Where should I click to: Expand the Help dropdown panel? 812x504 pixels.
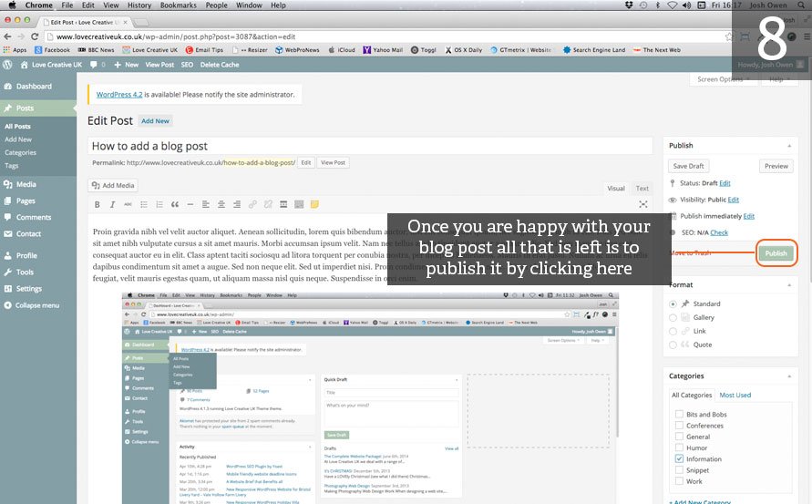[777, 79]
